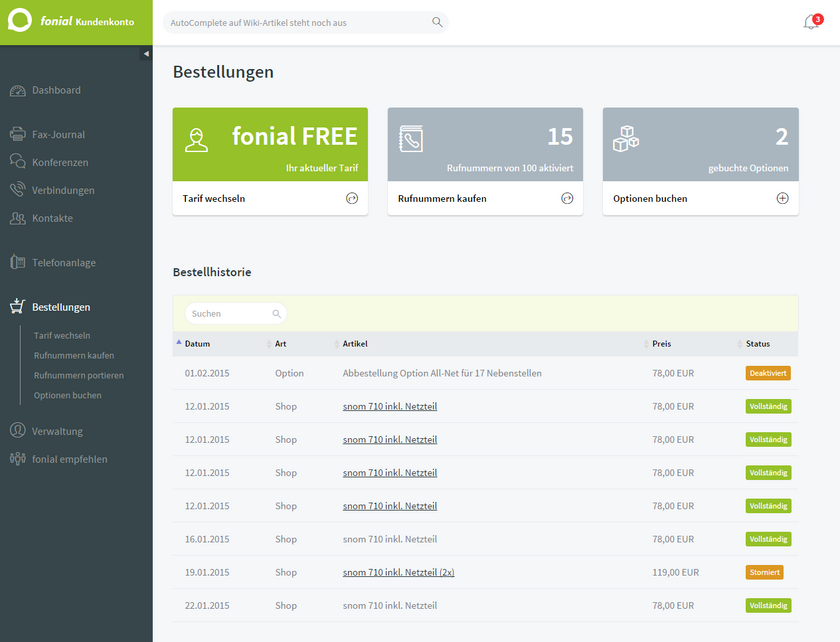Sort the table by Status column
The height and width of the screenshot is (642, 840).
[757, 344]
